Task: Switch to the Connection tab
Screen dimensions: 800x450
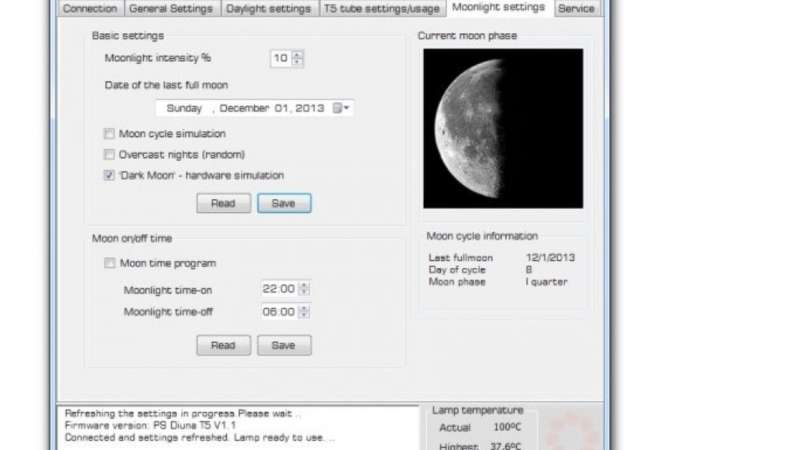Action: pos(90,9)
